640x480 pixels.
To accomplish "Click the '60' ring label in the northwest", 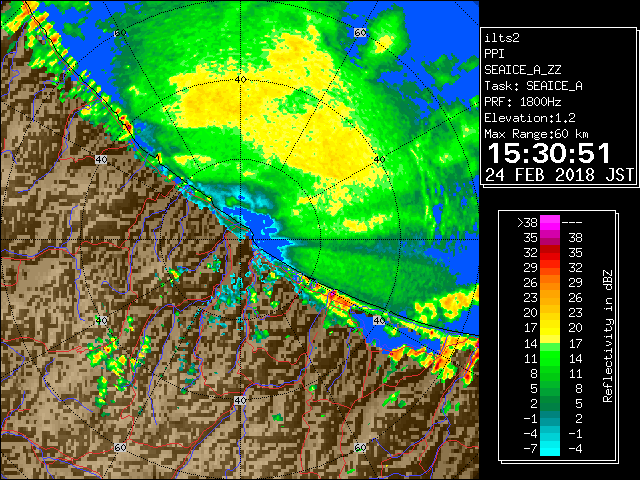I will [x=120, y=33].
